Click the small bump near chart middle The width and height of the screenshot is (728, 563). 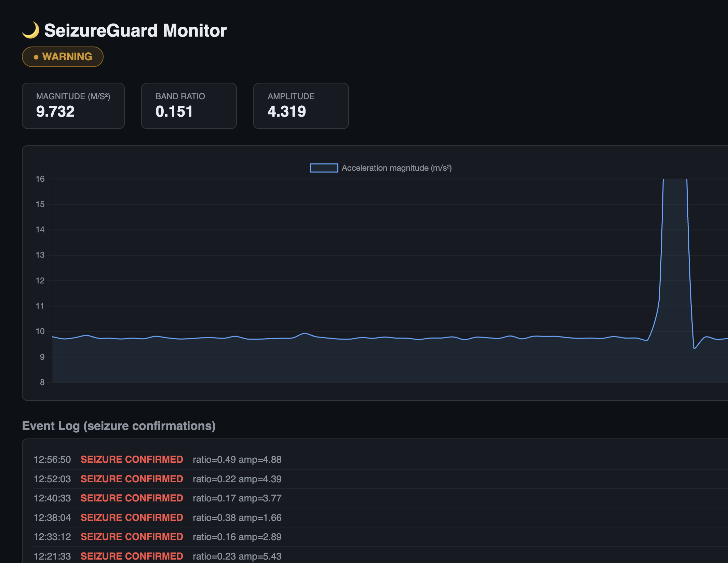305,333
